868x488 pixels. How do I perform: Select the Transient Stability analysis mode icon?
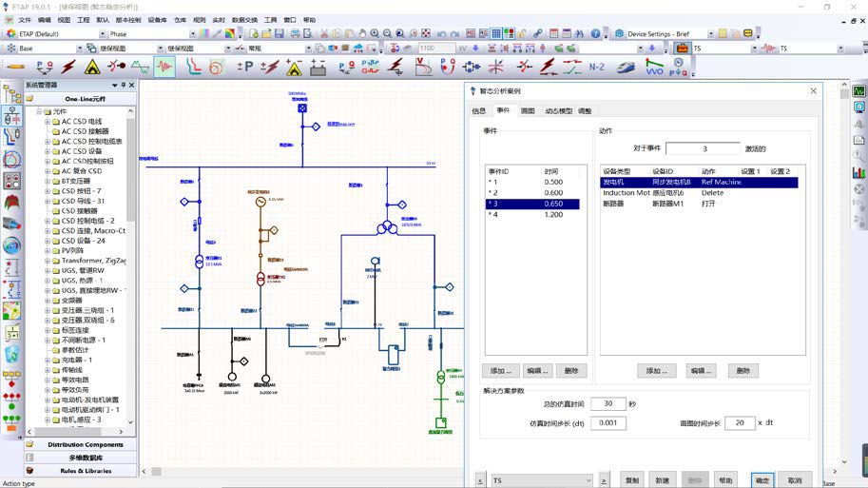tap(165, 67)
